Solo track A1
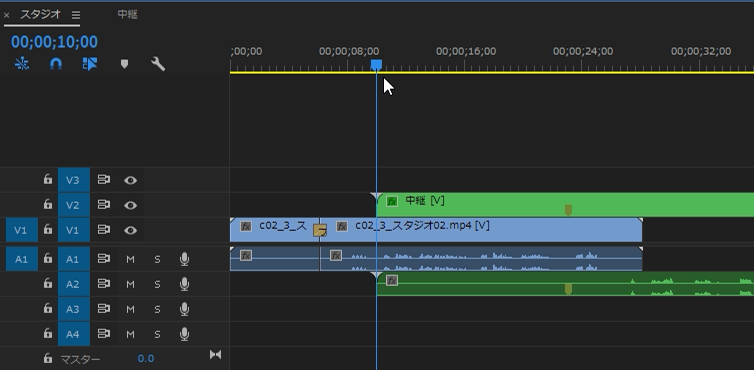The height and width of the screenshot is (370, 754). pyautogui.click(x=157, y=259)
